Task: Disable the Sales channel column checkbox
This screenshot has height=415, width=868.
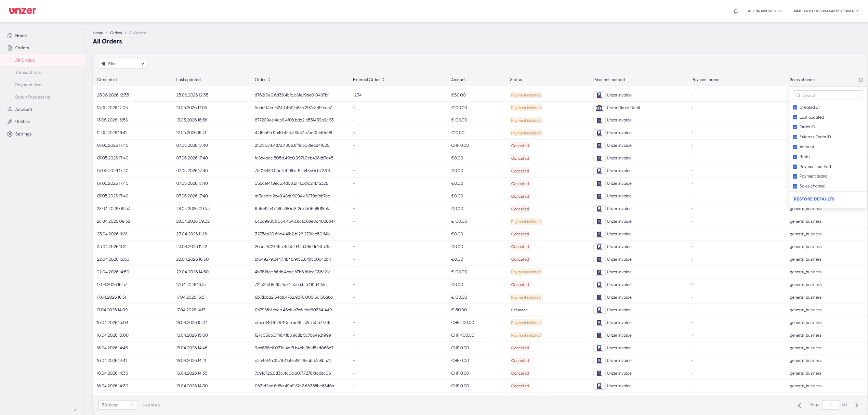Action: 795,186
